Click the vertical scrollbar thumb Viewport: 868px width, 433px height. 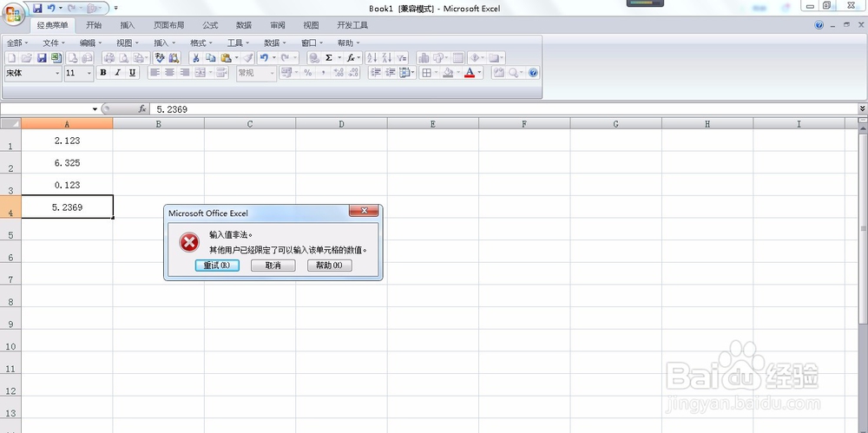(864, 228)
